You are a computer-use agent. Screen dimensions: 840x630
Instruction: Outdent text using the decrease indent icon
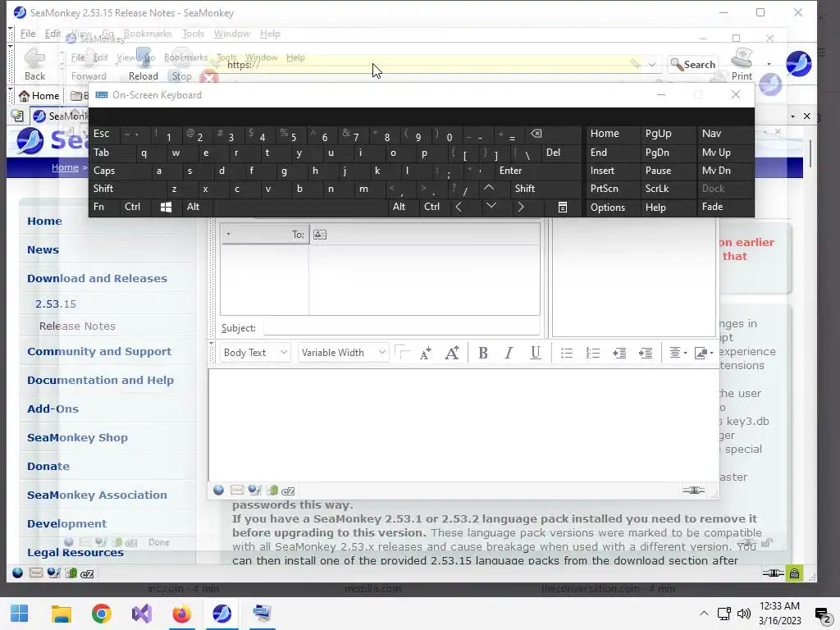619,353
